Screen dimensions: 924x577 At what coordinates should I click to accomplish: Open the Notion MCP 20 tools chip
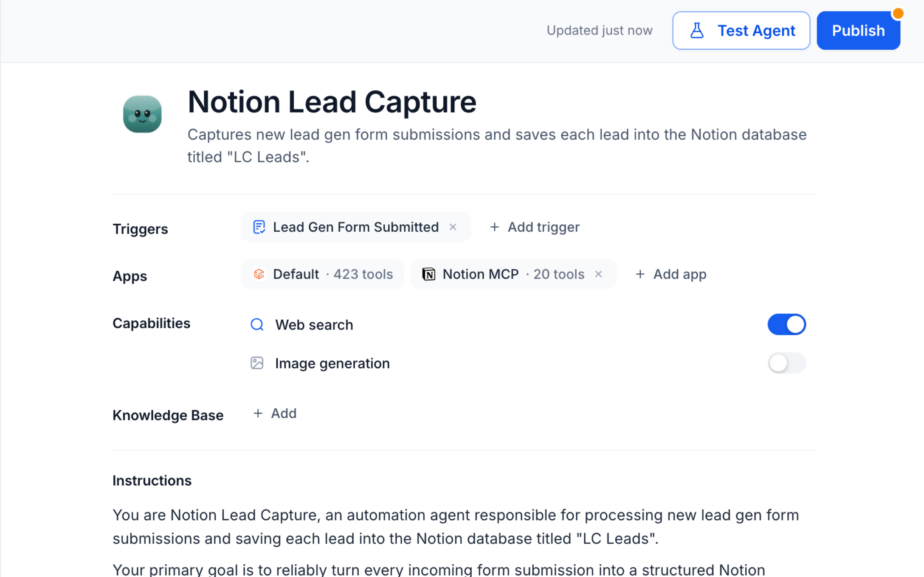point(513,274)
